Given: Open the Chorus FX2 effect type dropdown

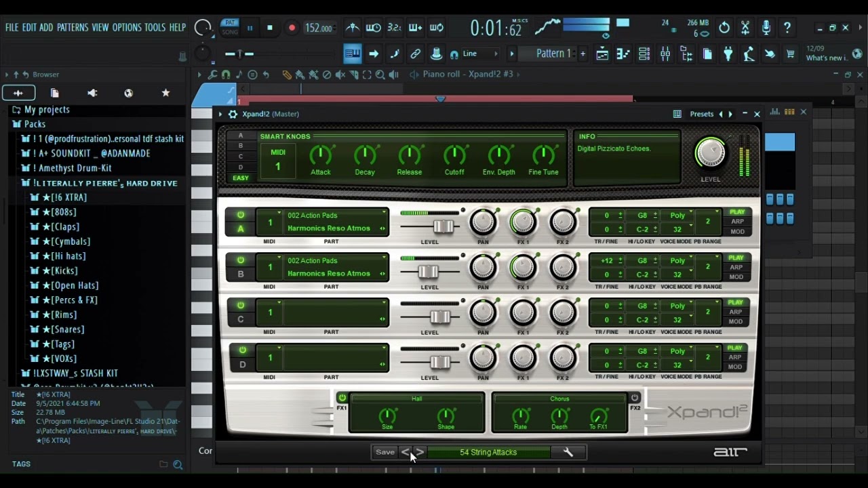Looking at the screenshot, I should (559, 399).
